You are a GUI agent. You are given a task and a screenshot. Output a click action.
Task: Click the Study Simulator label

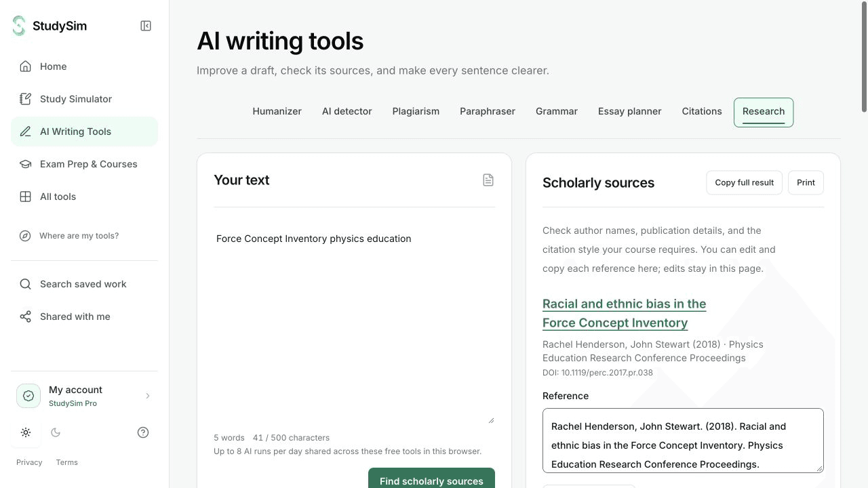pos(76,99)
